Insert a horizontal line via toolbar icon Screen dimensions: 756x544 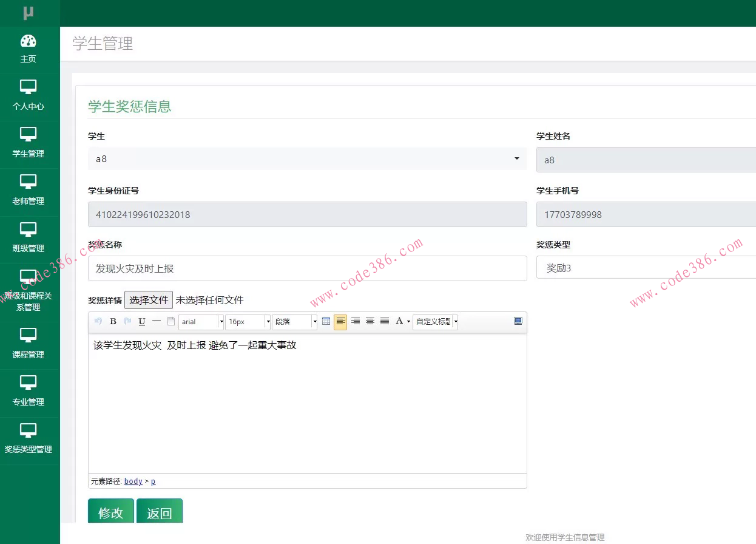pos(156,322)
